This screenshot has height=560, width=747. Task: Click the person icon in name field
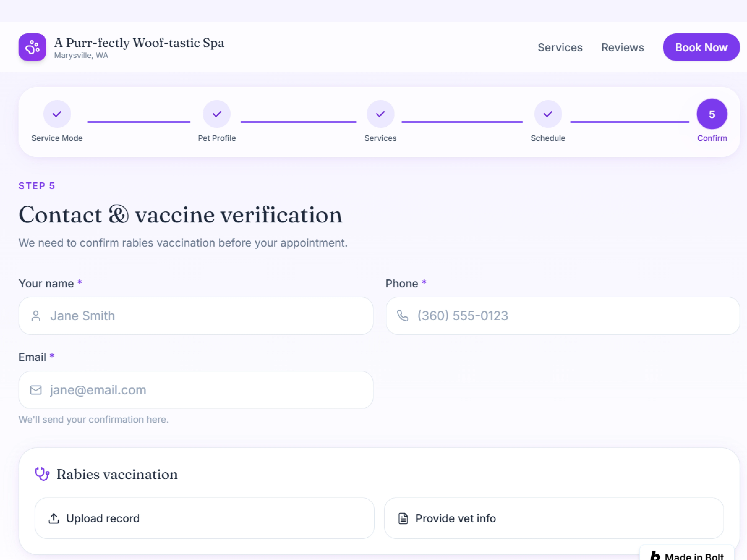point(36,316)
